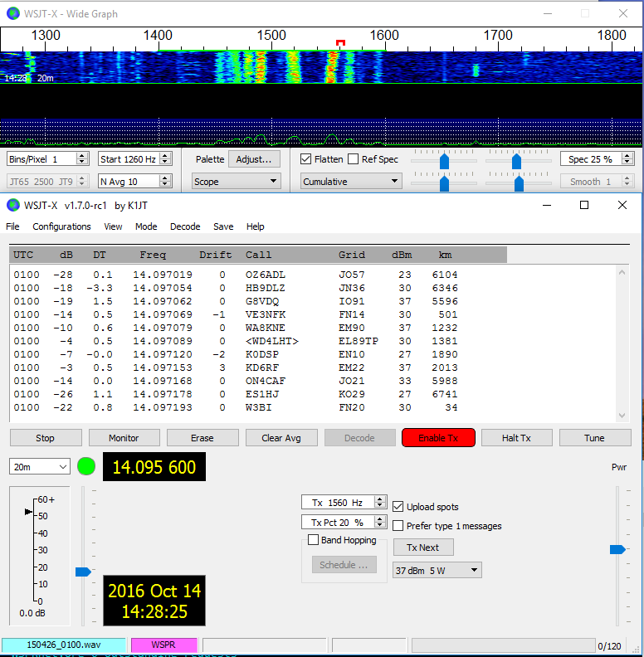Image resolution: width=644 pixels, height=657 pixels.
Task: Click the Erase button
Action: pyautogui.click(x=202, y=438)
